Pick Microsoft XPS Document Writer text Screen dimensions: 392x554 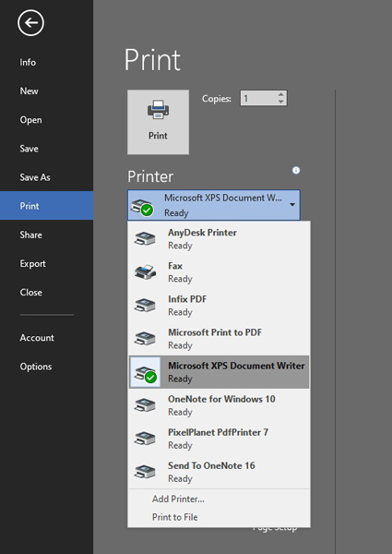pos(236,366)
